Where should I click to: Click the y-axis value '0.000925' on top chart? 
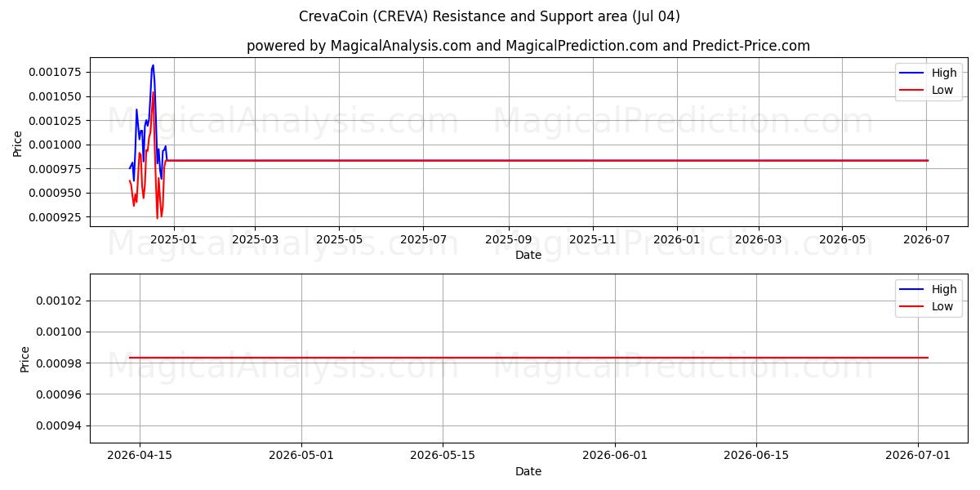click(55, 218)
